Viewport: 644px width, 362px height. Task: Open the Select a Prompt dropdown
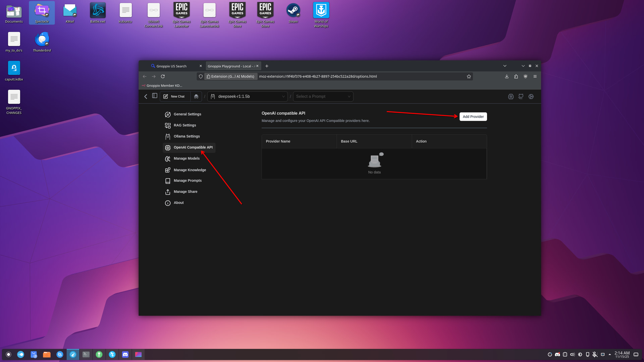[323, 97]
